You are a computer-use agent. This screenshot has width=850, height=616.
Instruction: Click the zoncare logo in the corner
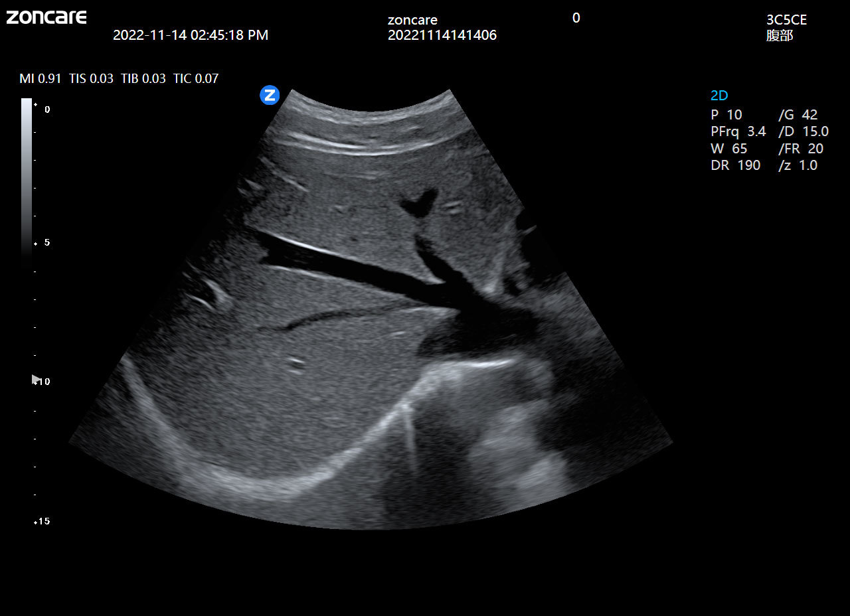[46, 17]
